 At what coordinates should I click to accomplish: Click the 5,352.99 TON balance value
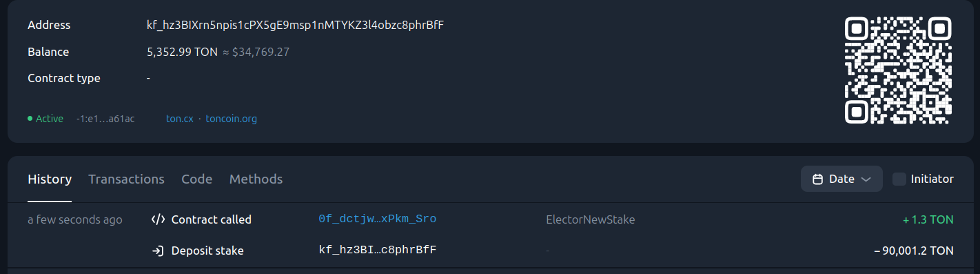click(x=182, y=52)
